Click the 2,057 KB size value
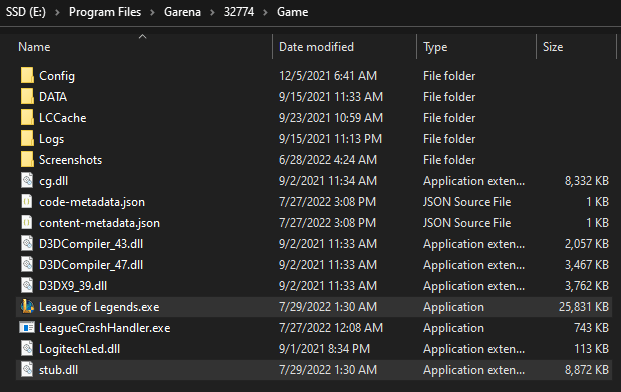Viewport: 621px width, 392px height. pyautogui.click(x=587, y=244)
